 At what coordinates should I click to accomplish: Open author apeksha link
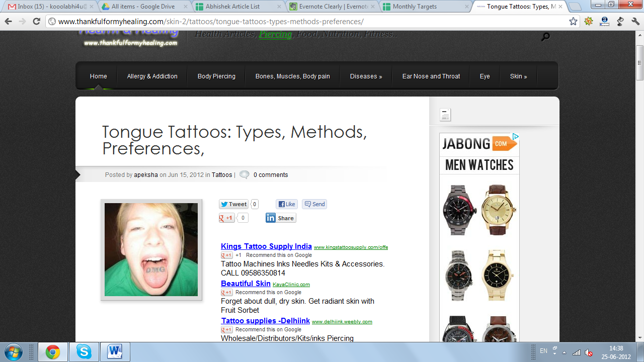click(x=146, y=175)
